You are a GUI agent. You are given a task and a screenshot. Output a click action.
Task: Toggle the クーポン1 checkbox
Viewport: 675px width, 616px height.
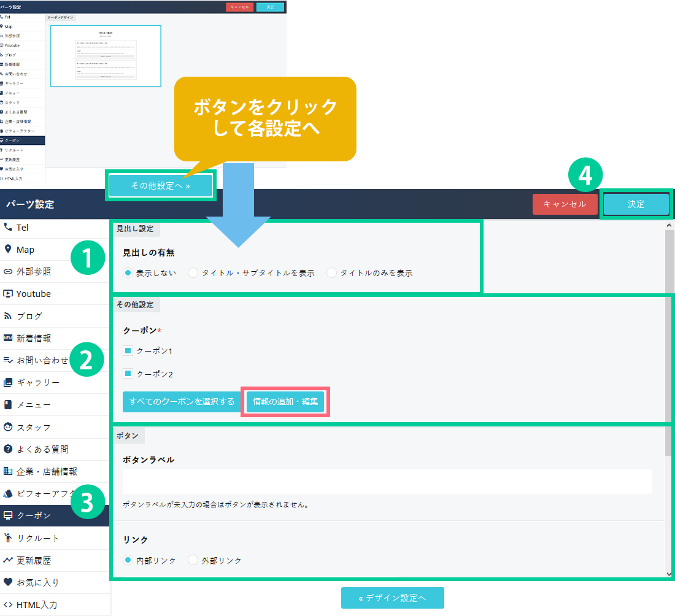[128, 351]
